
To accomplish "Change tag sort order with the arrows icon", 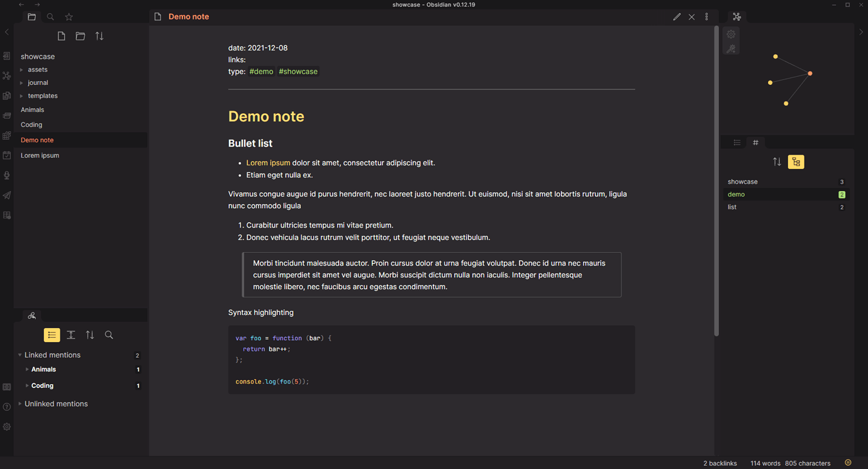I will [777, 162].
